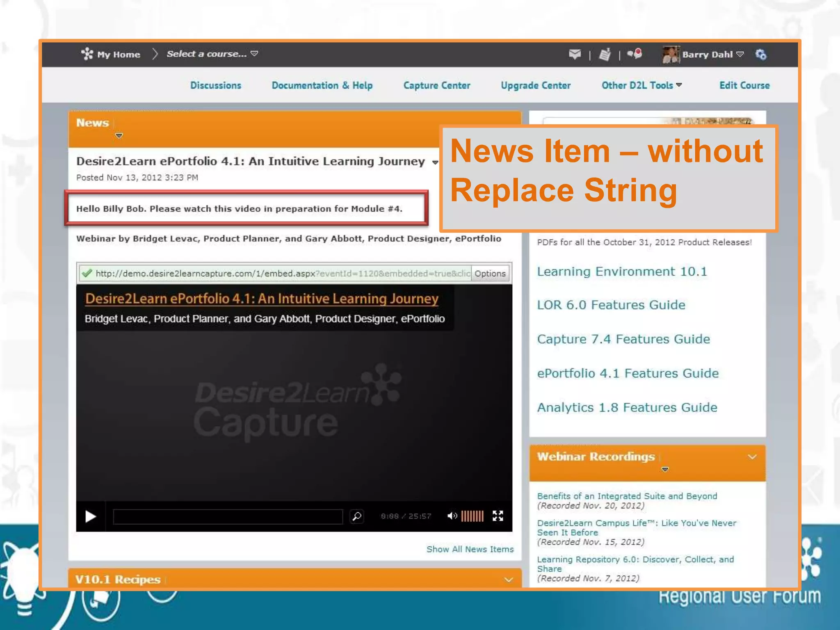Viewport: 840px width, 630px height.
Task: Open the email envelope icon in header
Action: [x=575, y=54]
